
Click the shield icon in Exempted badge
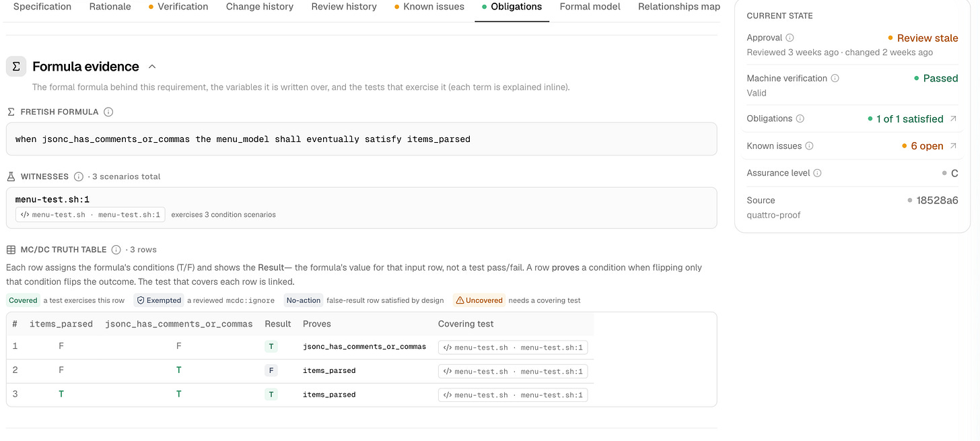click(x=141, y=300)
